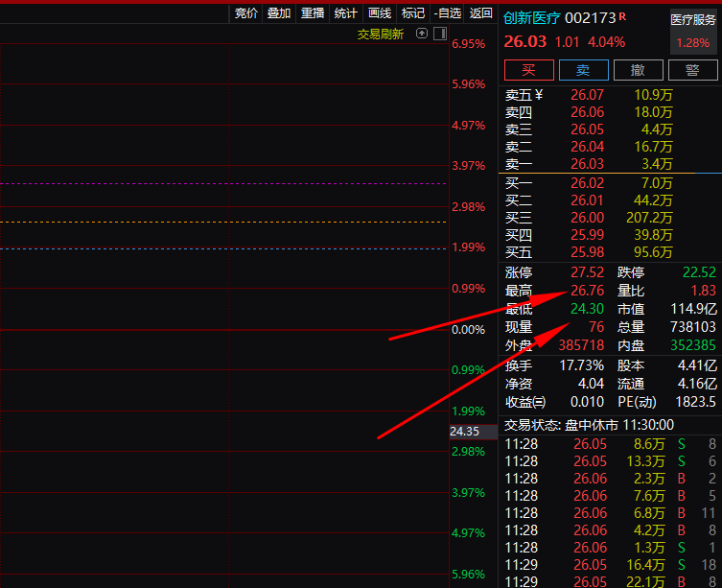Click the 涨停 limit-up price 27.52
This screenshot has width=722, height=588.
coord(587,272)
